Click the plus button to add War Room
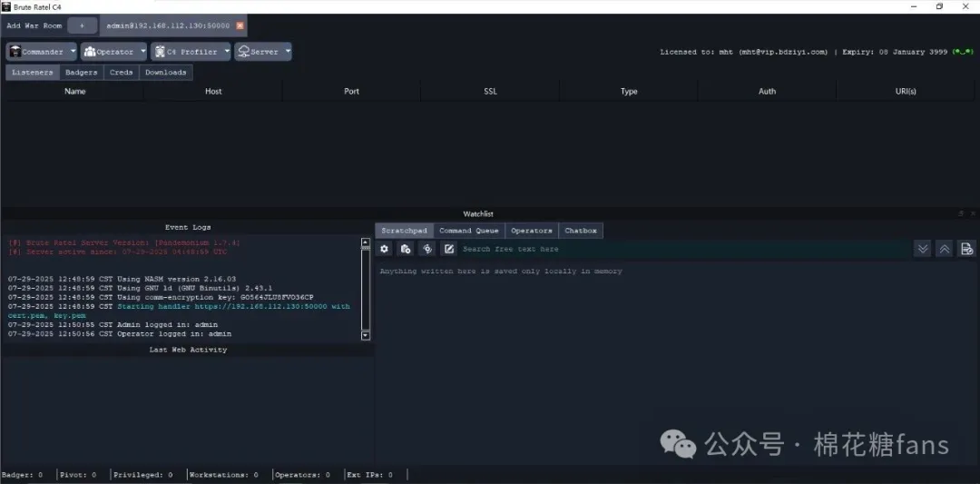Viewport: 980px width, 484px height. tap(82, 26)
